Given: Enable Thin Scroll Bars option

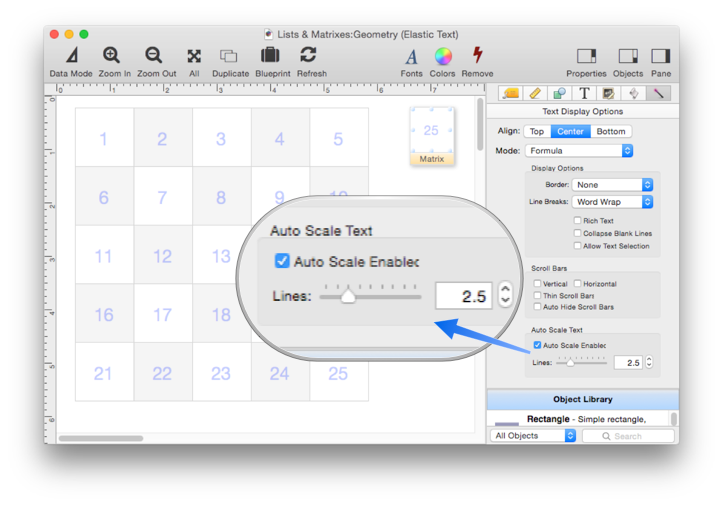Looking at the screenshot, I should coord(537,295).
